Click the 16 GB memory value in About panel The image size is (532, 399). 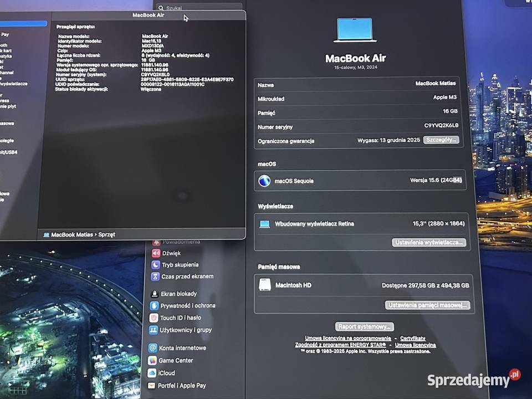450,111
